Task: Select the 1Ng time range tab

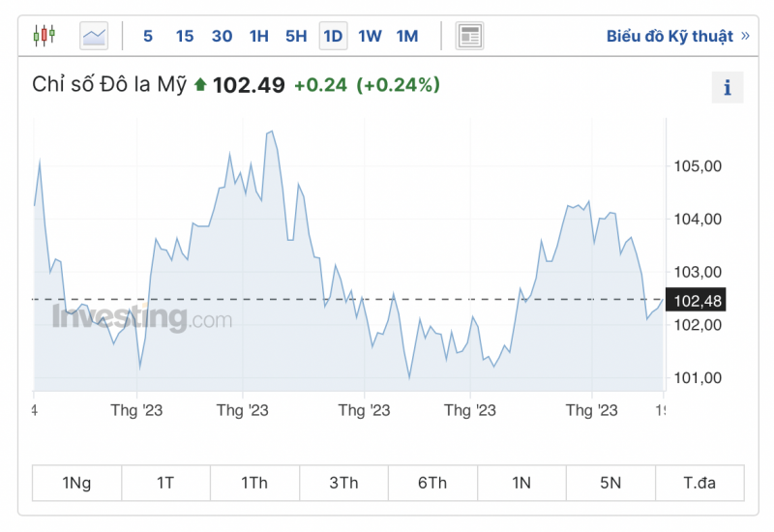Action: 76,484
